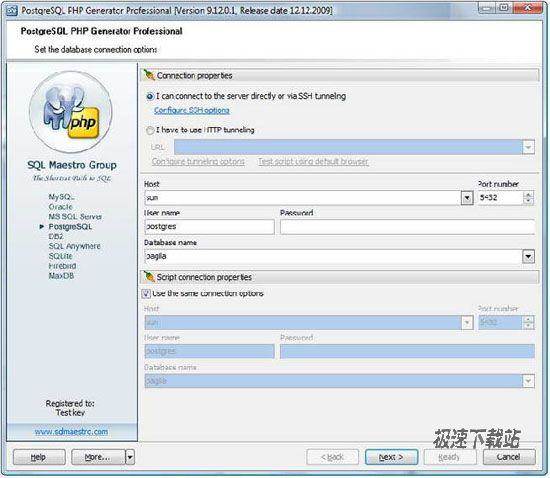Select direct or SSH tunneling connection option
The height and width of the screenshot is (478, 550).
pyautogui.click(x=150, y=96)
